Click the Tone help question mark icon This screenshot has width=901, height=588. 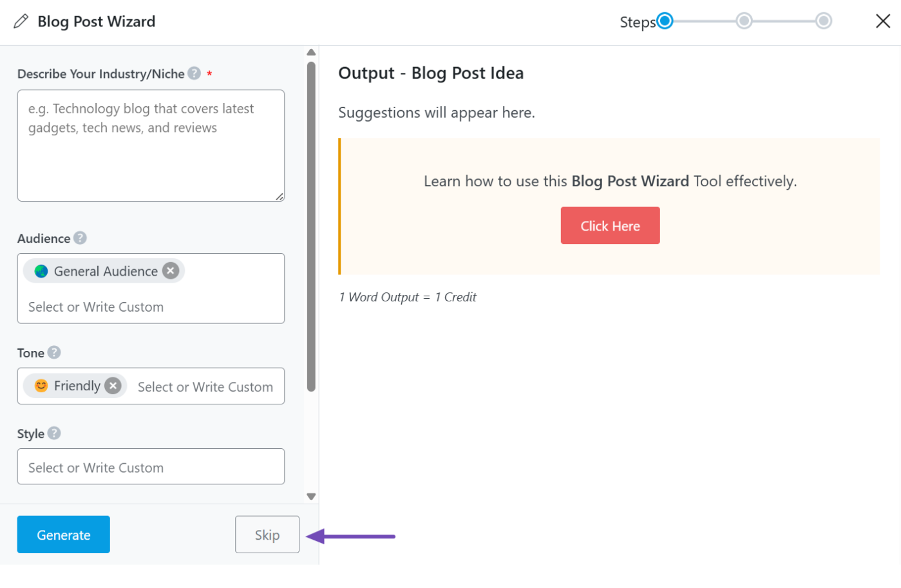click(54, 352)
